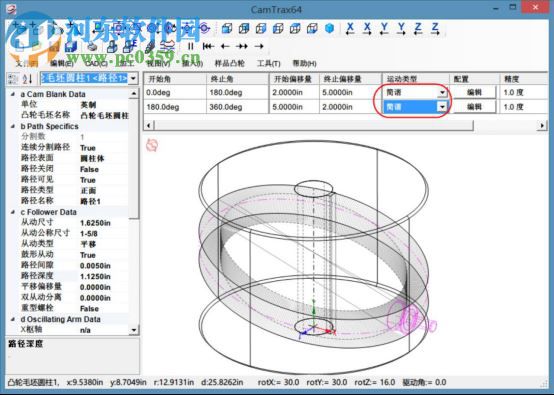Click the segment table right scroll arrow

point(542,125)
